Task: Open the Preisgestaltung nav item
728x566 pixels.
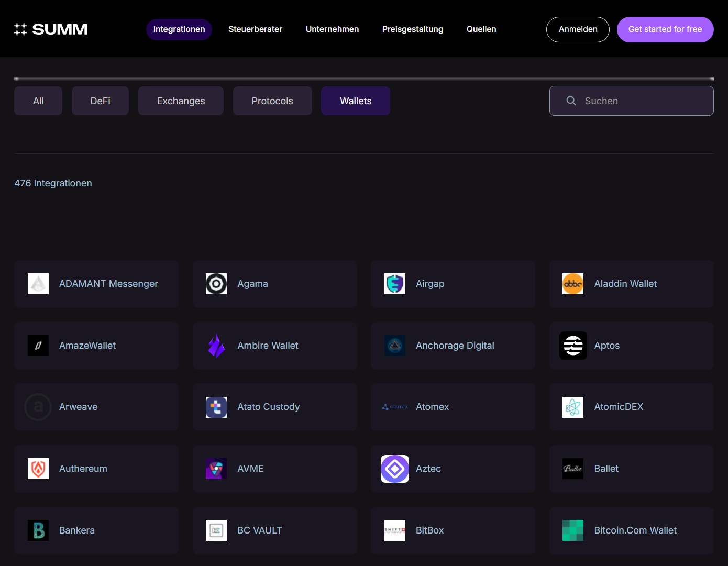Action: (413, 29)
